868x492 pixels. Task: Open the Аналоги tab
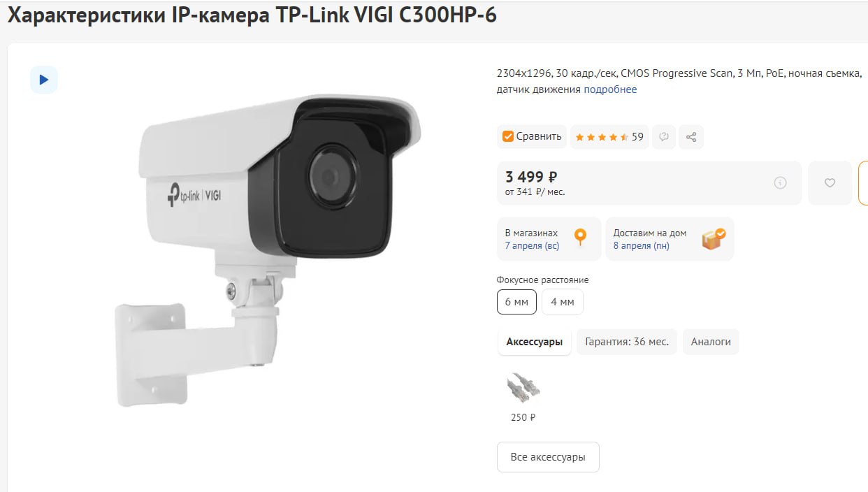[711, 342]
